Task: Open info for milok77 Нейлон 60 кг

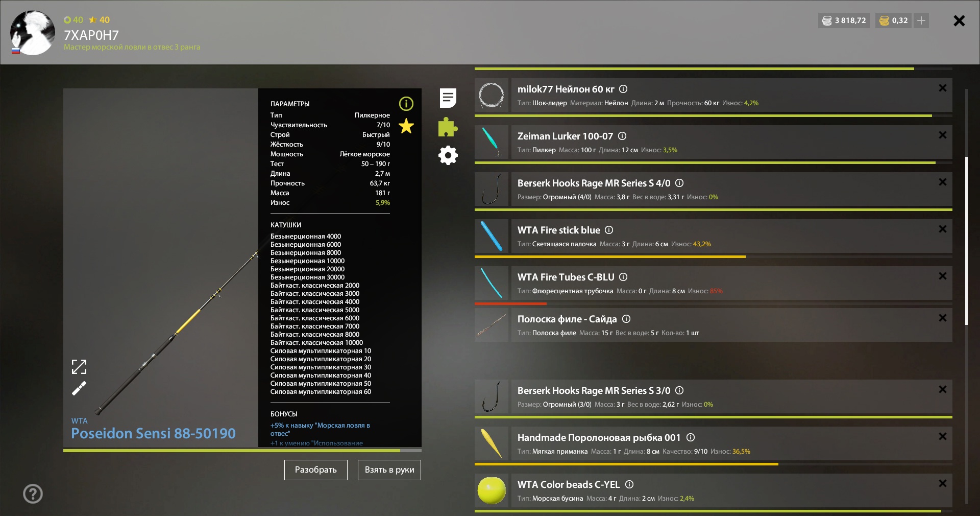Action: 623,89
